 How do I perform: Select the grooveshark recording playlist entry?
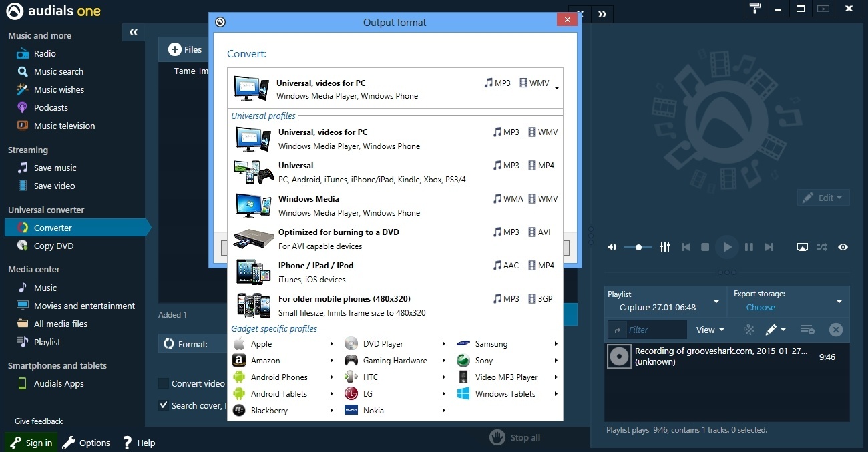tap(726, 356)
